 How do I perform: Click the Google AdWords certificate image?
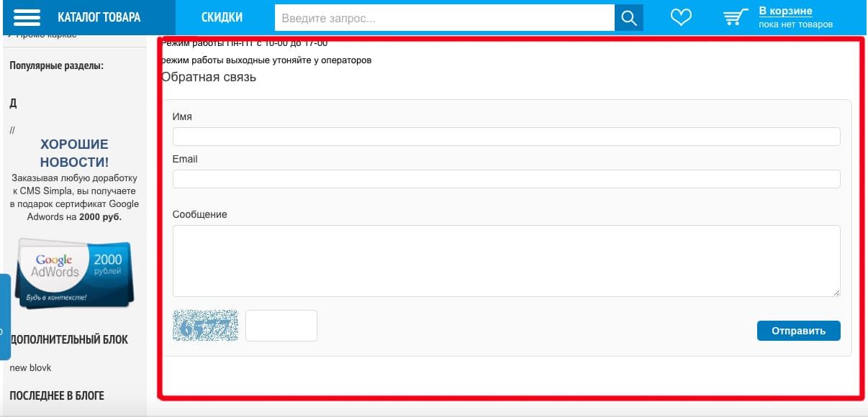(74, 273)
